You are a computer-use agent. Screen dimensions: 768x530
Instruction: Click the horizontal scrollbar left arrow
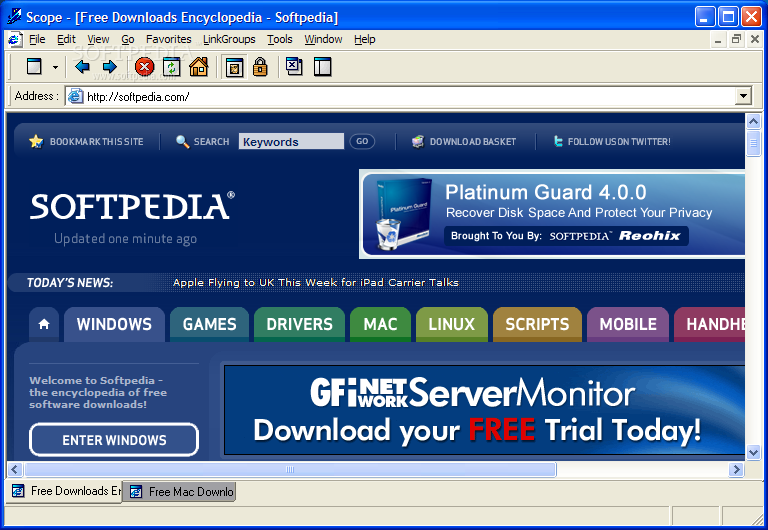pyautogui.click(x=15, y=469)
